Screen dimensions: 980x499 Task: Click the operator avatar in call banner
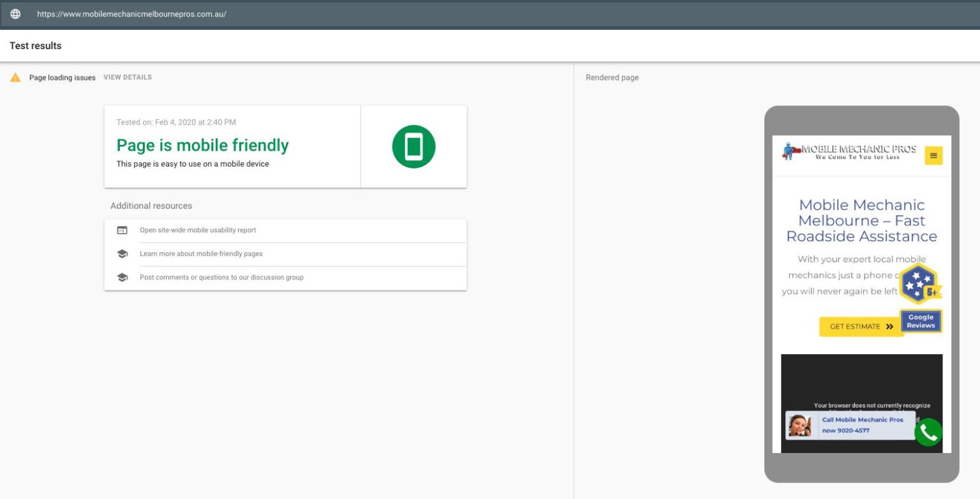799,425
